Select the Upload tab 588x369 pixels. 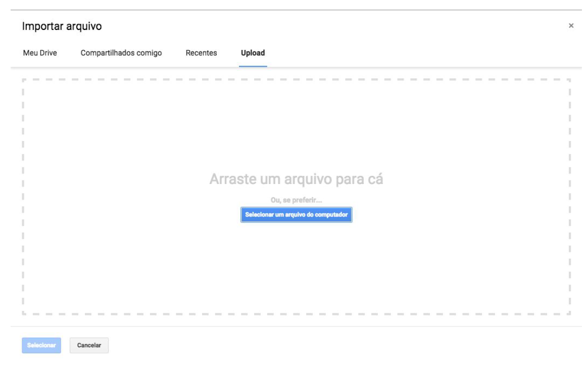click(253, 53)
